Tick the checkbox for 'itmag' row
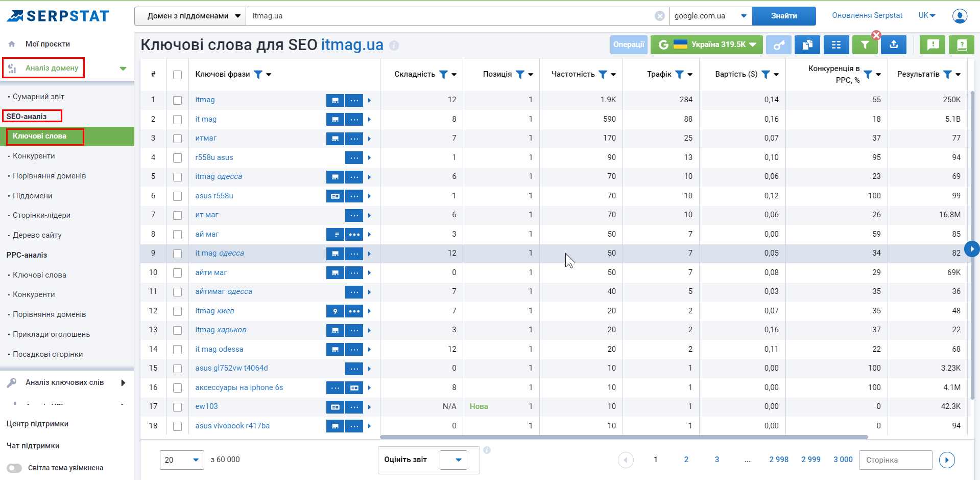 point(177,100)
